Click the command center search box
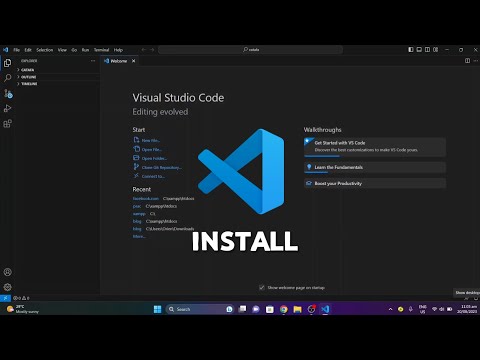The width and height of the screenshot is (480, 360). 250,50
